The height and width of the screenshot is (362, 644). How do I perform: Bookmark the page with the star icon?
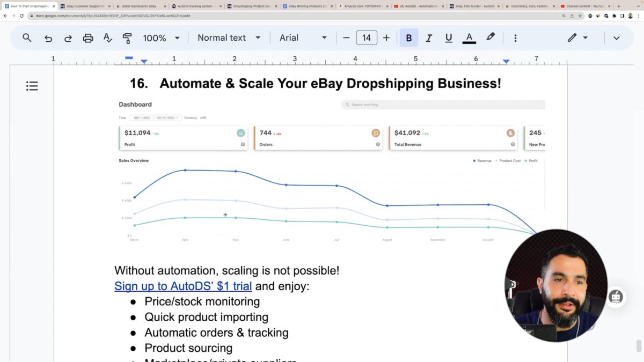pos(580,16)
